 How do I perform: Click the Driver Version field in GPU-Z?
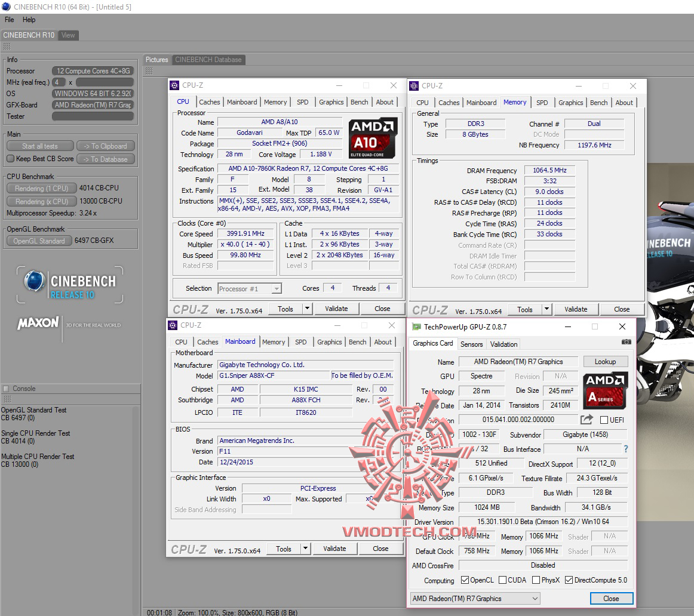click(543, 522)
